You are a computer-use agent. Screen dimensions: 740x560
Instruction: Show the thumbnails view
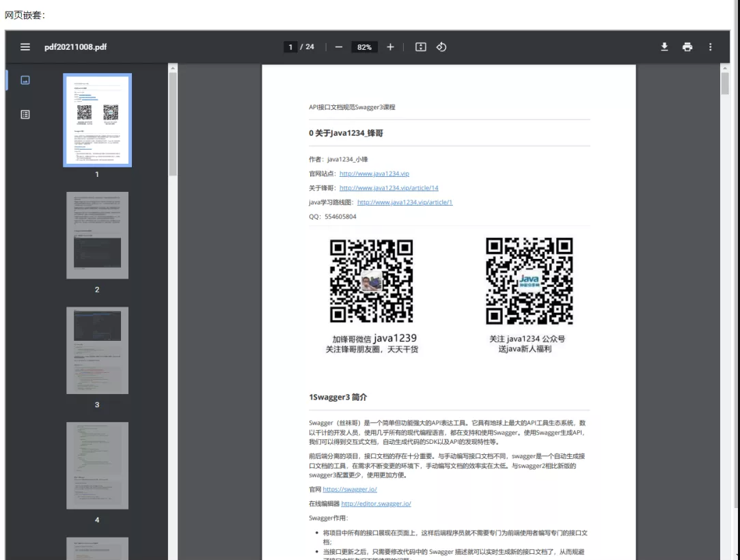[25, 80]
